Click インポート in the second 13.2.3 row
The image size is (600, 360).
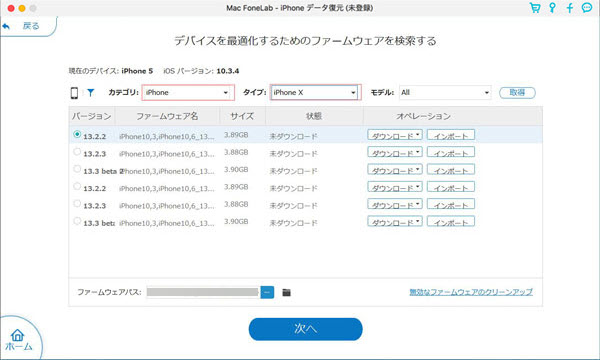click(451, 204)
